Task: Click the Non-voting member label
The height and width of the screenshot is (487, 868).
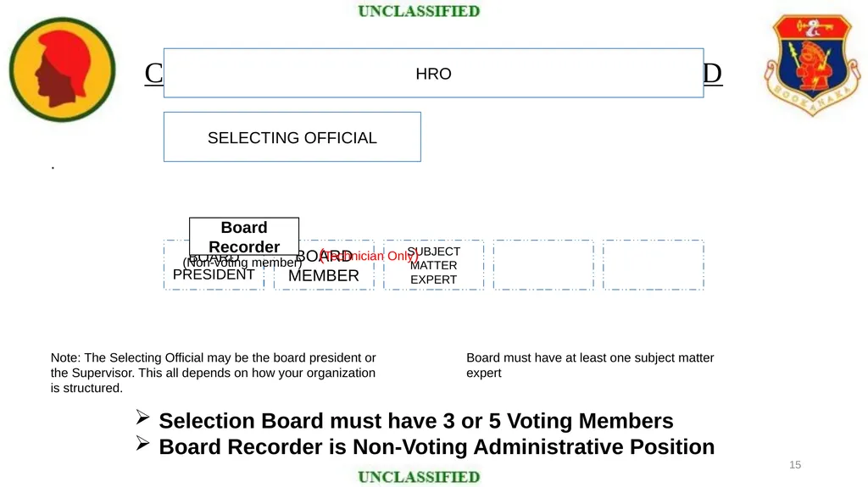Action: coord(242,263)
